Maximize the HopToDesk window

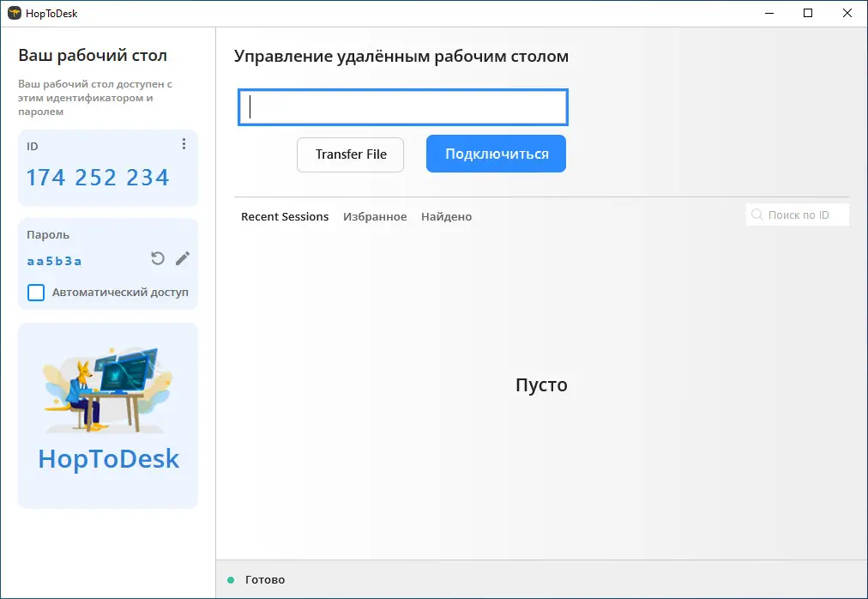[x=808, y=13]
